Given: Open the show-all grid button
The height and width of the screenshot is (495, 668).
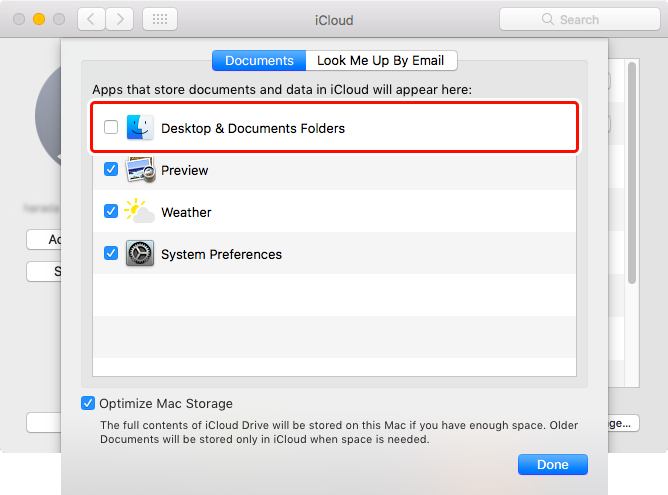Looking at the screenshot, I should pos(160,19).
